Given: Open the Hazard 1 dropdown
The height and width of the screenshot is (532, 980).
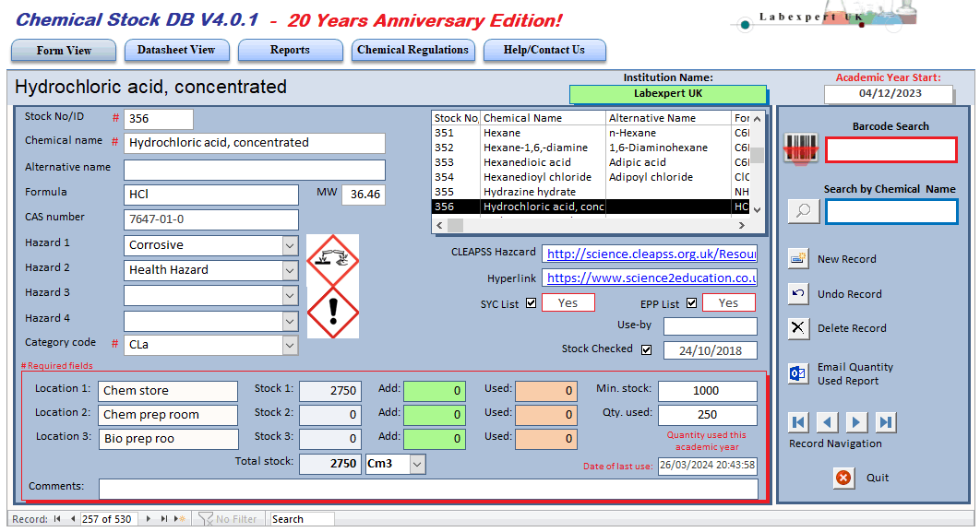Looking at the screenshot, I should pos(290,245).
